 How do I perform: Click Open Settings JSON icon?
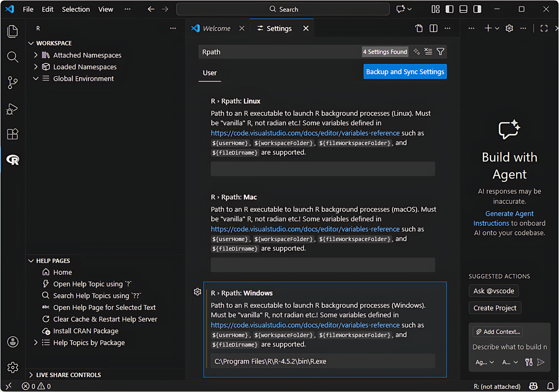point(419,28)
